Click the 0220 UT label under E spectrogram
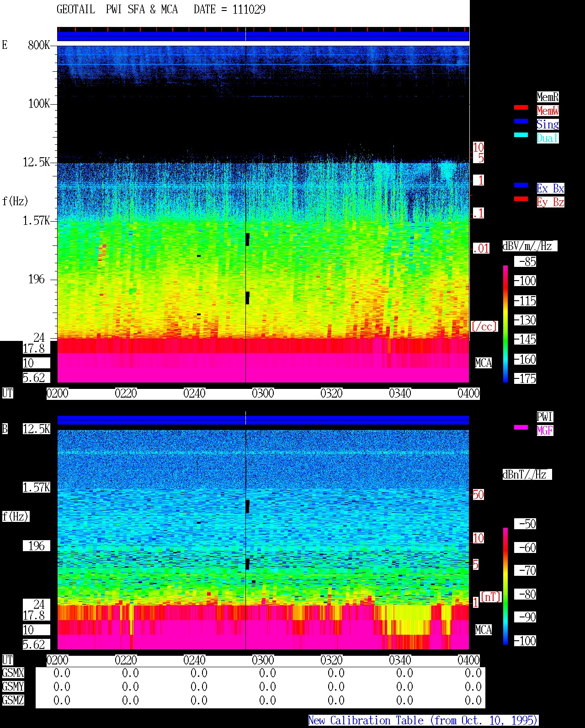Viewport: 585px width, 728px height. (126, 393)
